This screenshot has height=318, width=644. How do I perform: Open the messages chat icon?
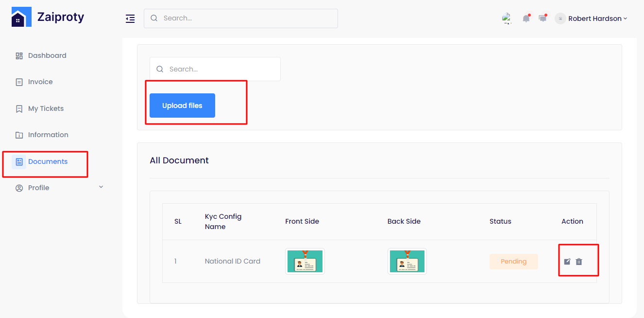tap(542, 18)
